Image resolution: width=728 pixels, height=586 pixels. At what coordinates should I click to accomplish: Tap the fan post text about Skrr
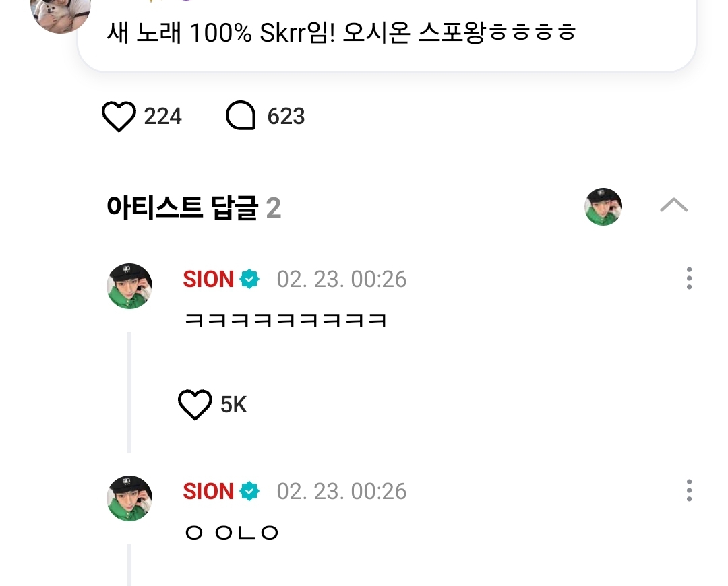341,32
